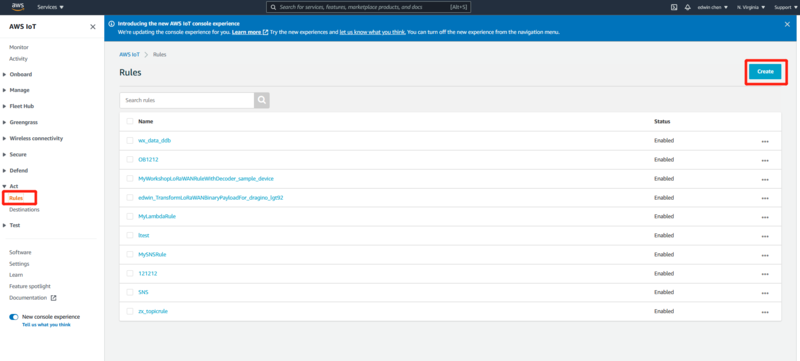The width and height of the screenshot is (800, 361).
Task: Select the wx_data_ddb rule checkbox
Action: point(130,140)
